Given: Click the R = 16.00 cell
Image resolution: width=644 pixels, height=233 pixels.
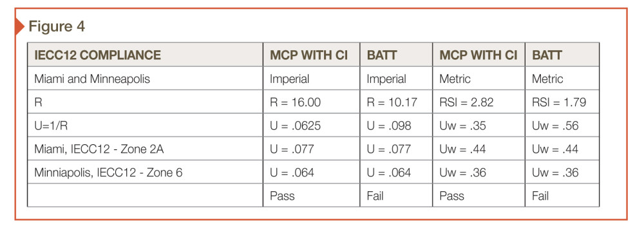Looking at the screenshot, I should (311, 102).
